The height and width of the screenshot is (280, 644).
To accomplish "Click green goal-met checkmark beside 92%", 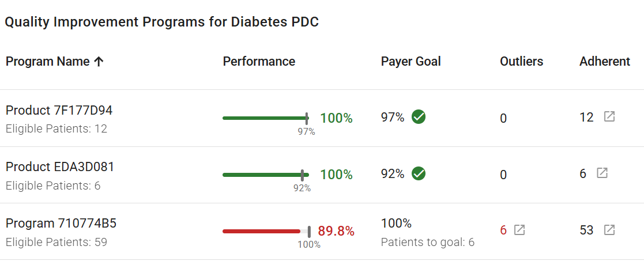I will coord(419,173).
